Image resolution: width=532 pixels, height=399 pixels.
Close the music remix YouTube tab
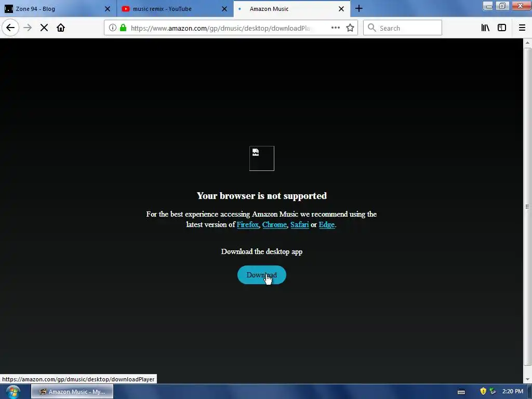point(224,9)
